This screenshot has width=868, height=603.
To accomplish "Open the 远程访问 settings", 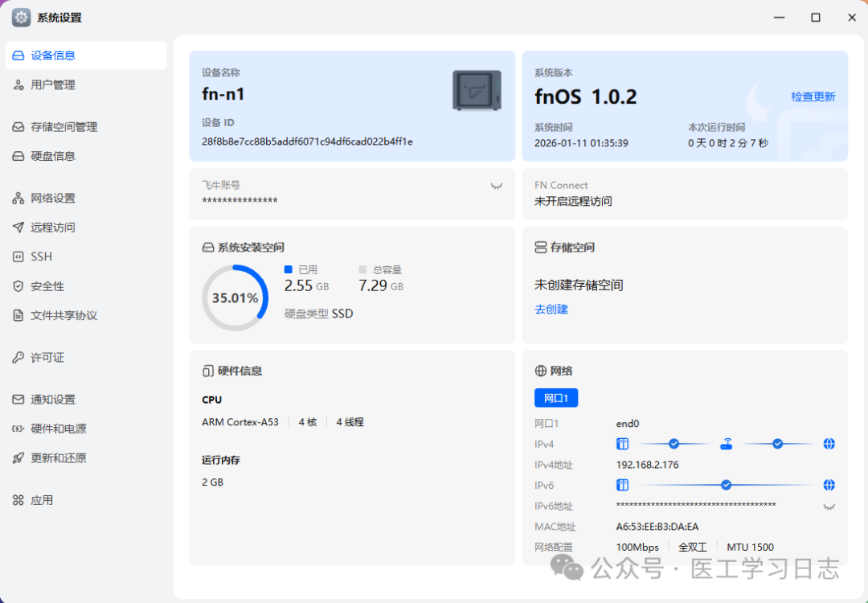I will [54, 227].
